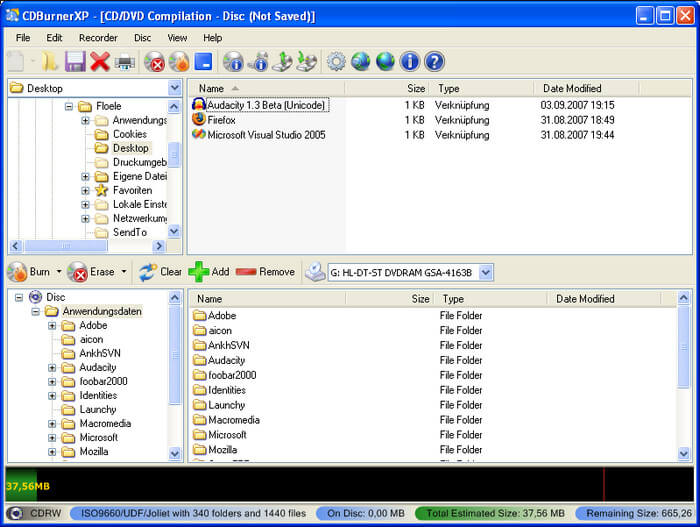Image resolution: width=700 pixels, height=527 pixels.
Task: Select Firefox shortcut in the file list
Action: pyautogui.click(x=222, y=120)
